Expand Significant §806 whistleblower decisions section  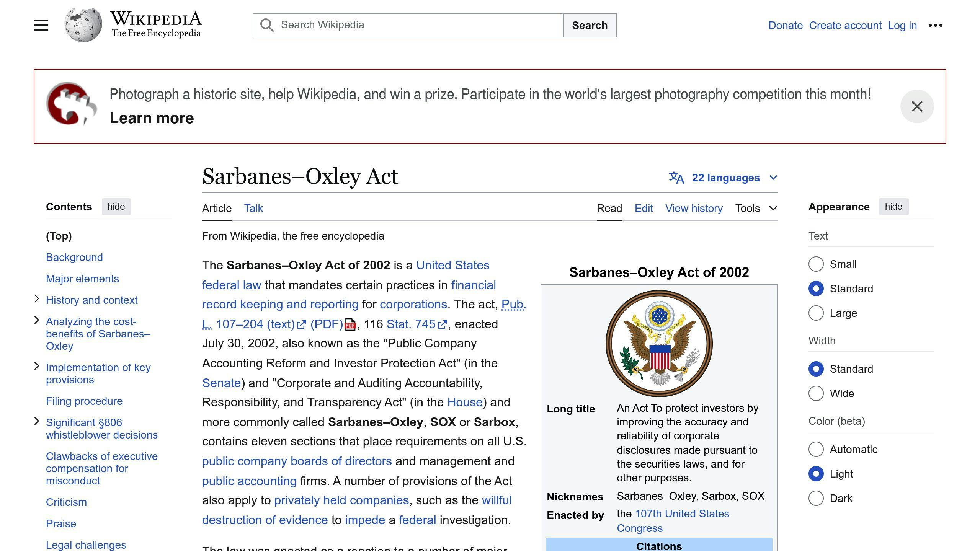tap(37, 421)
